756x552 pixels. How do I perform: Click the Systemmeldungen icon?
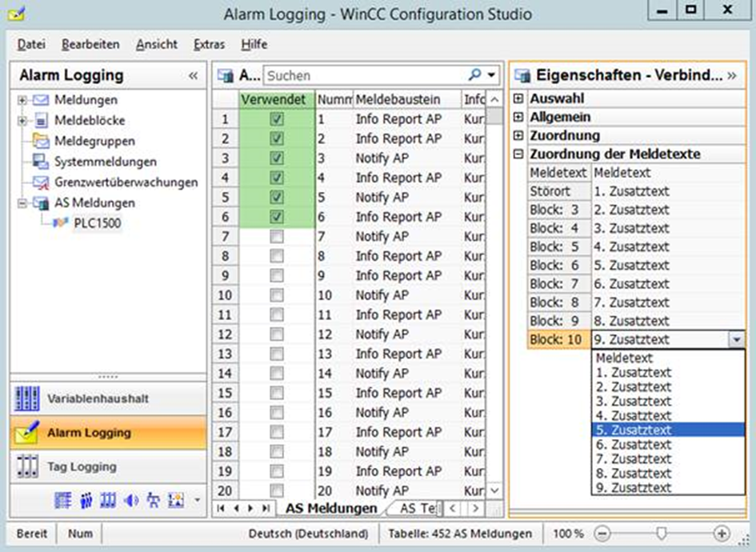[41, 162]
